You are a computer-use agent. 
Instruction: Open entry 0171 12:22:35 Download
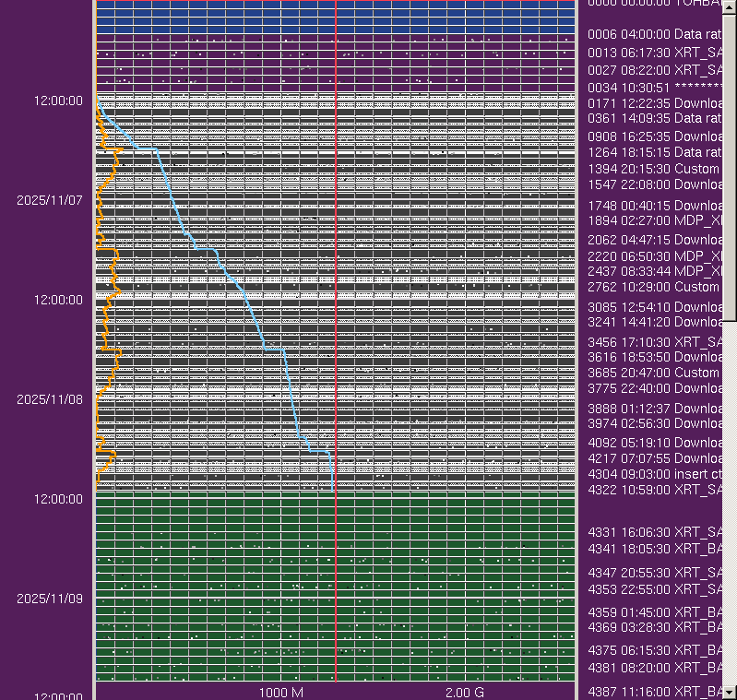click(654, 103)
